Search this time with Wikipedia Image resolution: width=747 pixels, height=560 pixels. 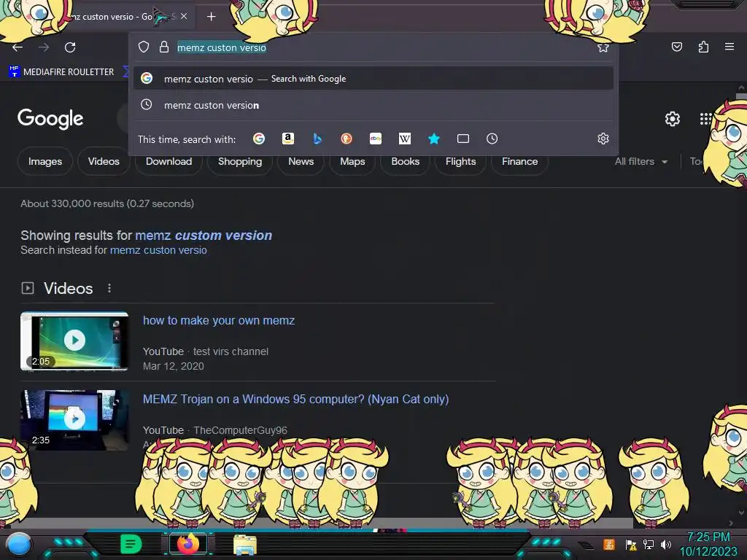click(x=404, y=139)
